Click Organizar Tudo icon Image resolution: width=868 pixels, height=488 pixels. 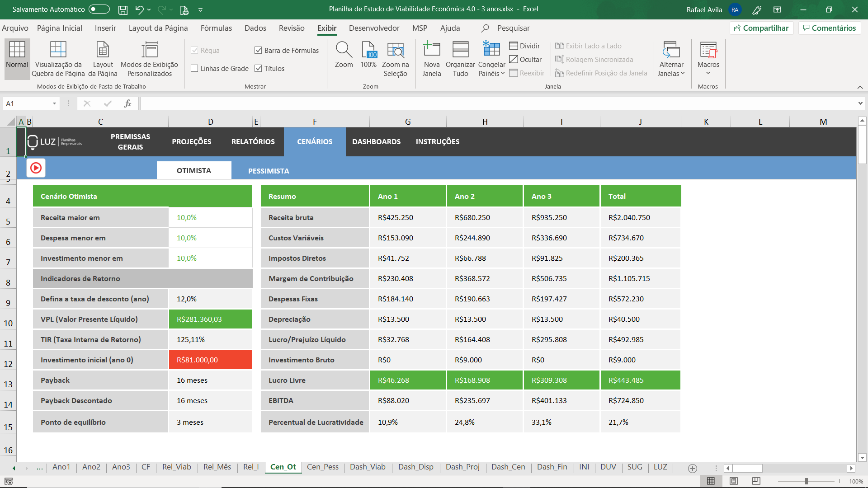(x=460, y=50)
